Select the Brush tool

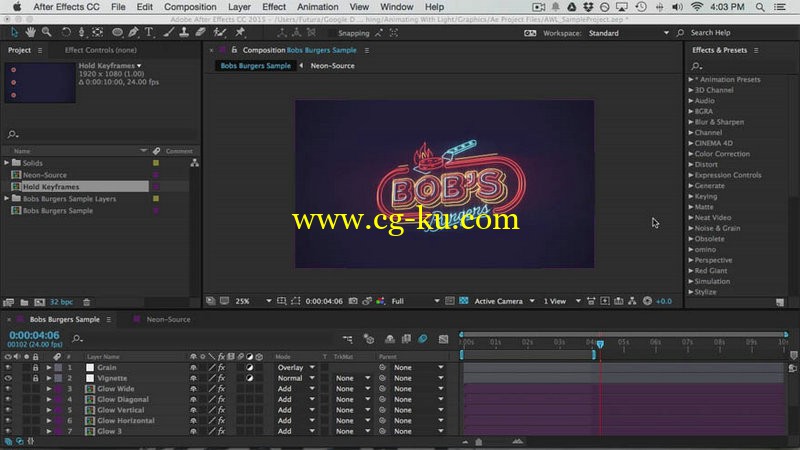pyautogui.click(x=168, y=33)
